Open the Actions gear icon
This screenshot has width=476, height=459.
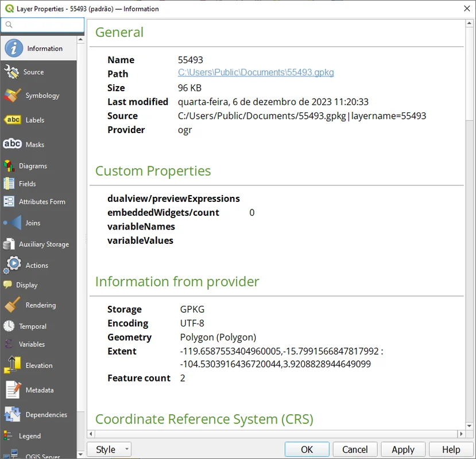(x=13, y=265)
